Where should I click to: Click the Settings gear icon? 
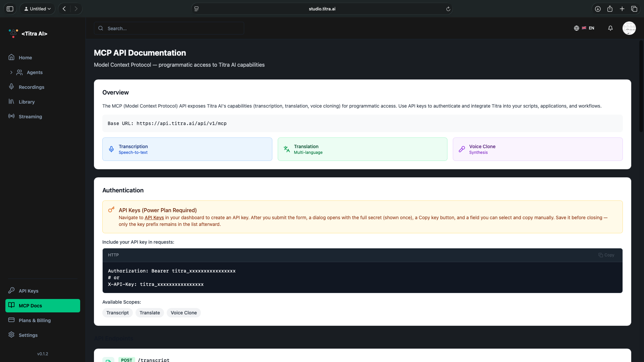(11, 335)
